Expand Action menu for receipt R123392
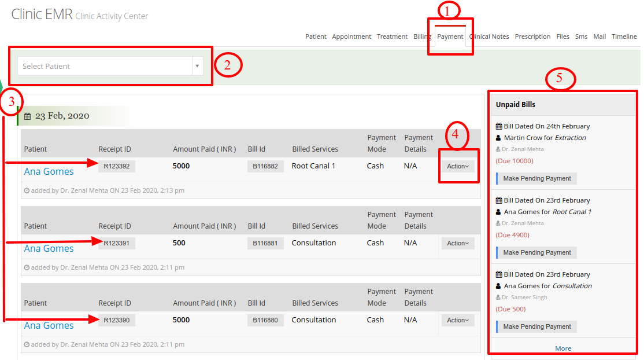 point(457,166)
